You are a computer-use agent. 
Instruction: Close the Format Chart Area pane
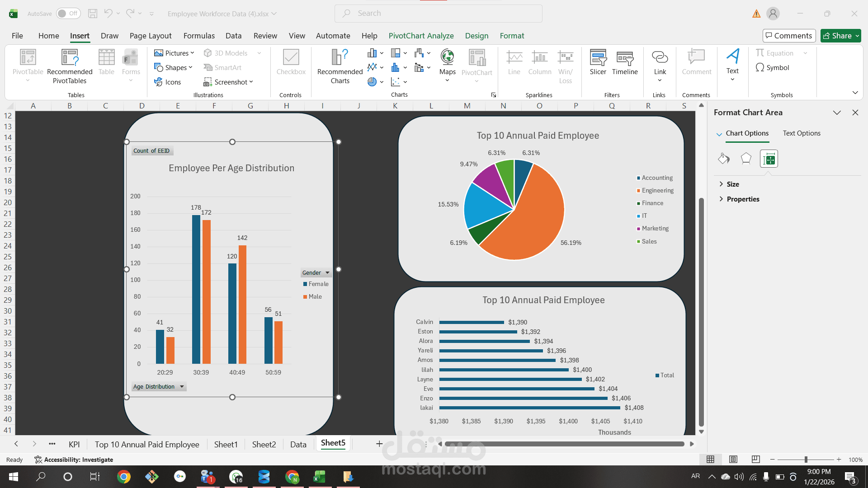(x=855, y=113)
